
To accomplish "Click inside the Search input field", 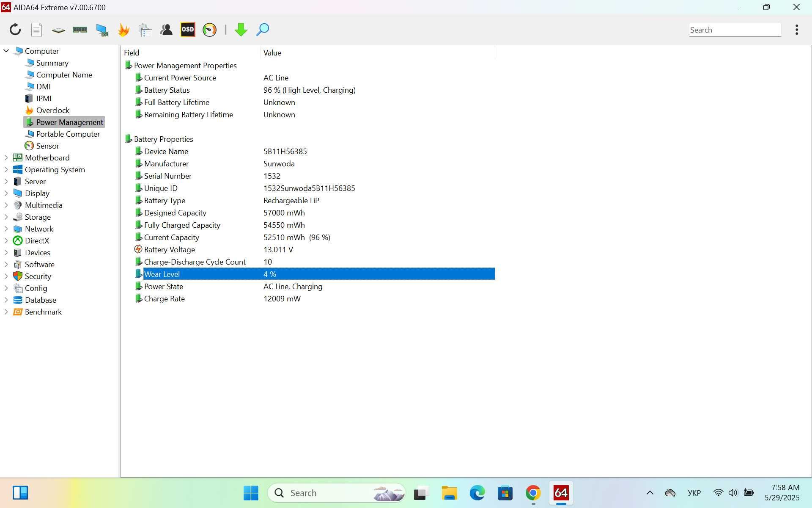I will (735, 30).
